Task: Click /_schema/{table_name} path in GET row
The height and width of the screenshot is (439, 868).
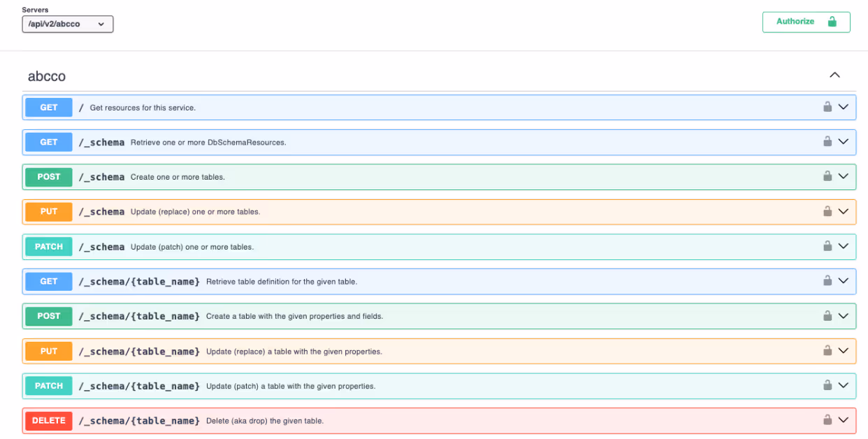Action: [x=139, y=281]
